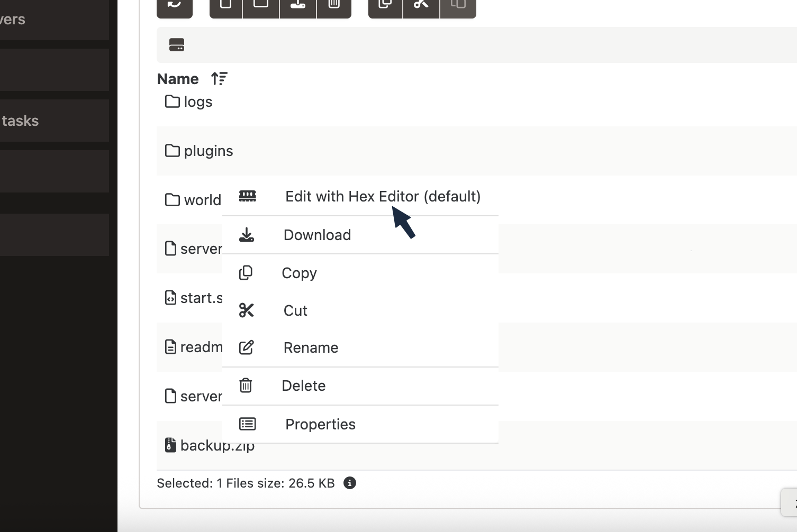Screen dimensions: 797x532
Task: Select Download from the context menu
Action: click(316, 235)
